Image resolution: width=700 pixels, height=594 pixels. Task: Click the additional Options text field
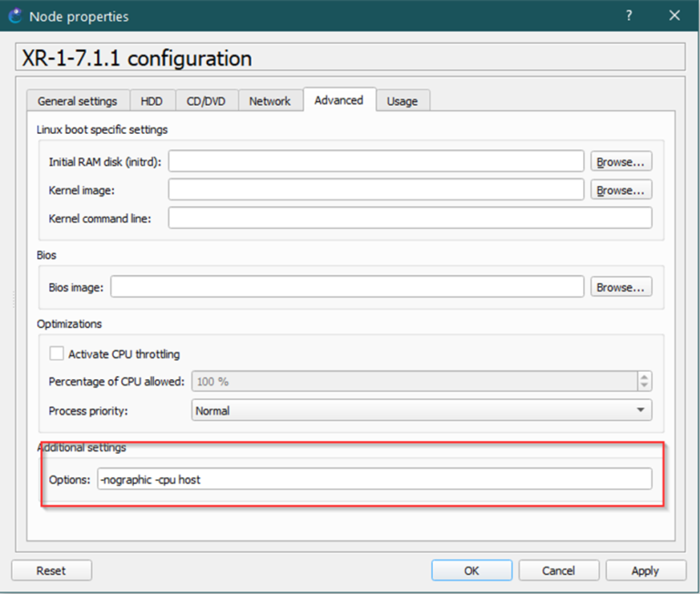point(374,479)
